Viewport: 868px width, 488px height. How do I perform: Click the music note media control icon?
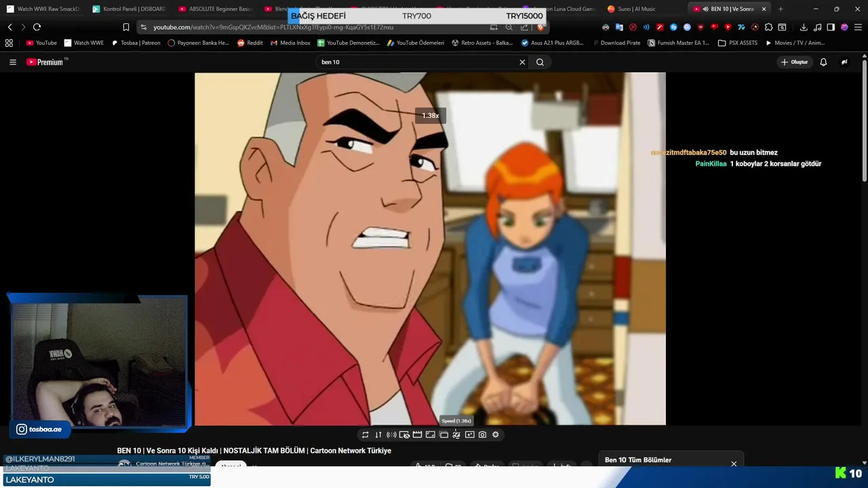point(817,27)
